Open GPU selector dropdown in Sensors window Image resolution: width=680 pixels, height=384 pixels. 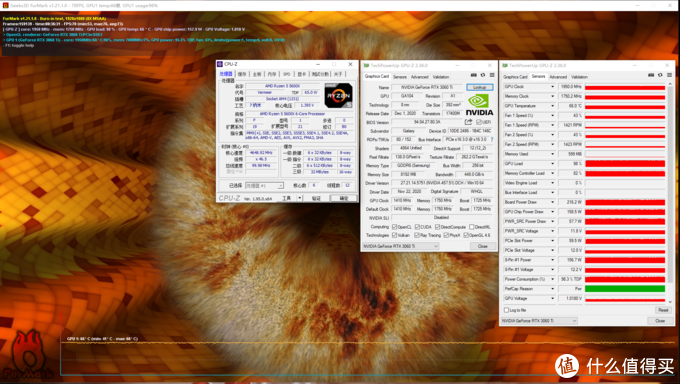pos(539,321)
